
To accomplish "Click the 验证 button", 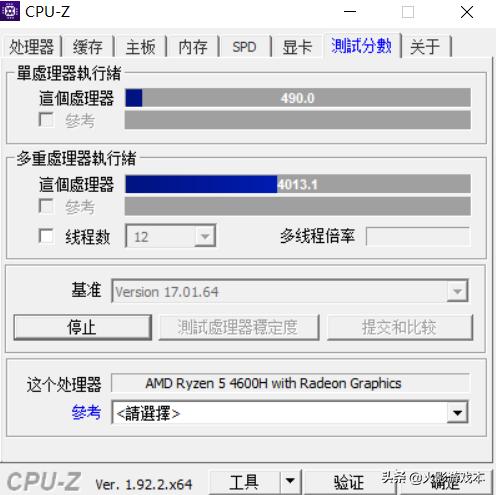I will point(349,482).
